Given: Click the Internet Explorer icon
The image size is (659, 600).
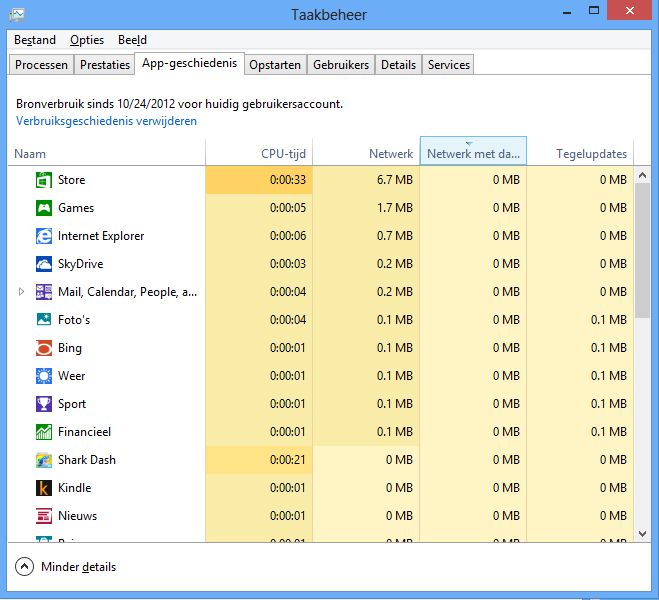Looking at the screenshot, I should point(44,236).
